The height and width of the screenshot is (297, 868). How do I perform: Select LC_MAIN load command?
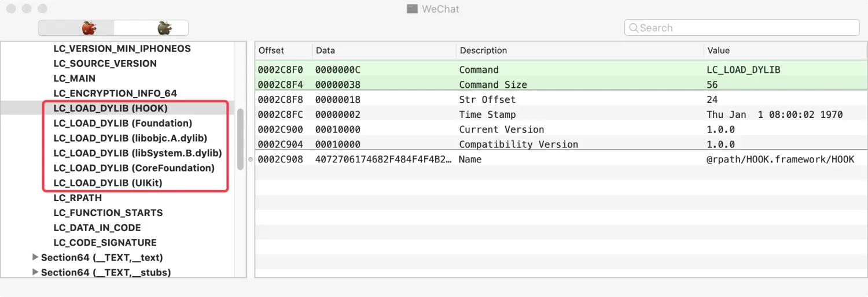(x=75, y=79)
